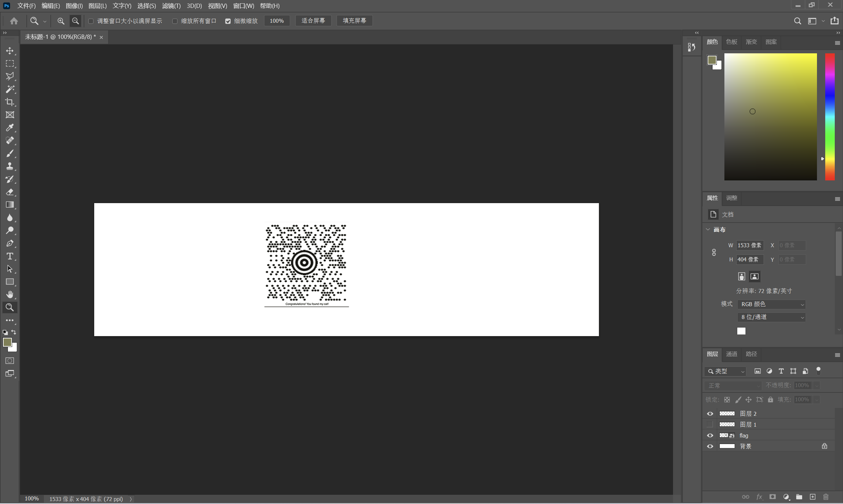Hide the flag layer
Screen dimensions: 843x504
click(x=710, y=436)
